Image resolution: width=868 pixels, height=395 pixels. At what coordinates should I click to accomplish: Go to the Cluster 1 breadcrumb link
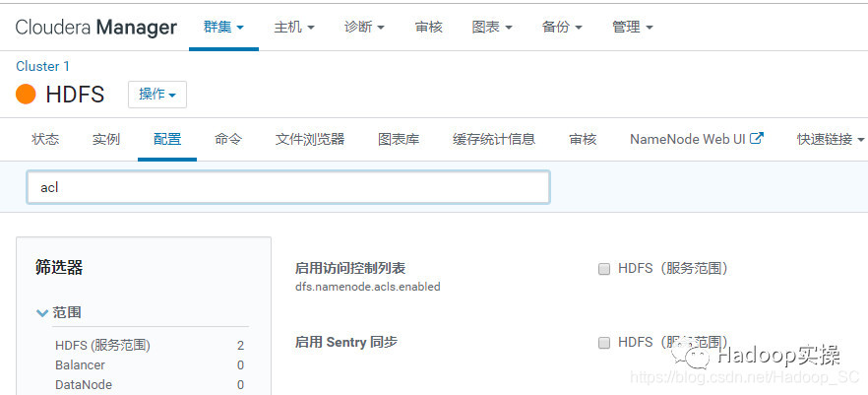(x=42, y=66)
